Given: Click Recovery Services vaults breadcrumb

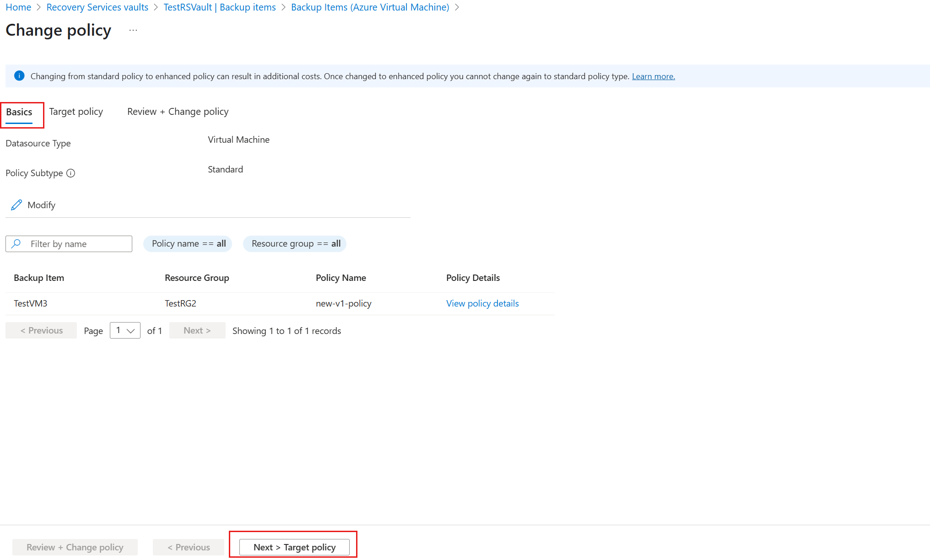Looking at the screenshot, I should 97,7.
